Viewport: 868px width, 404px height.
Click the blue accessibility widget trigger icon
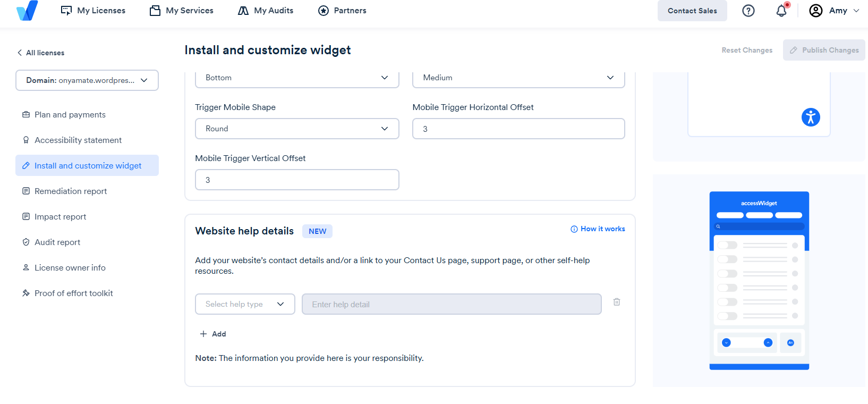click(811, 117)
